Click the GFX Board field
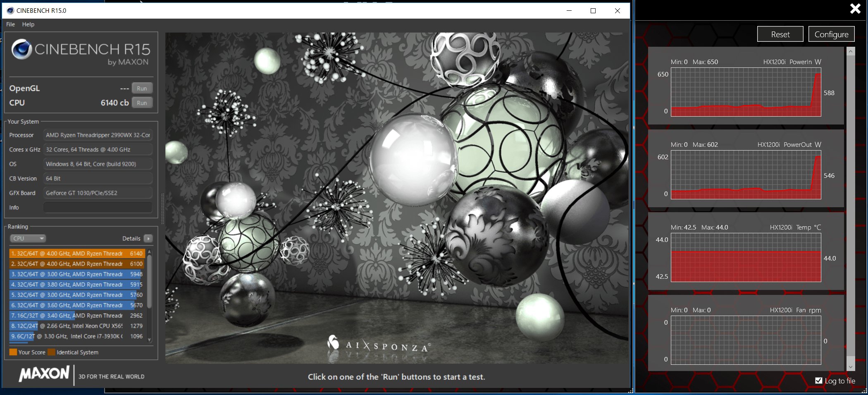The image size is (868, 395). tap(98, 193)
